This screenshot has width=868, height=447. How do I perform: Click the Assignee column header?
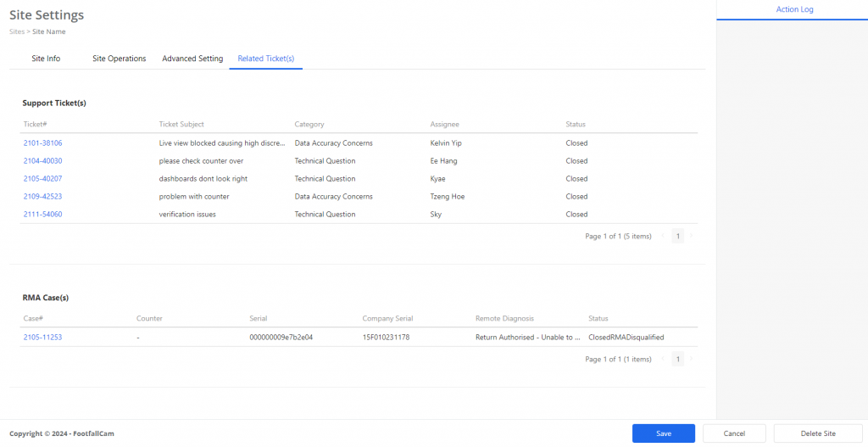coord(444,124)
